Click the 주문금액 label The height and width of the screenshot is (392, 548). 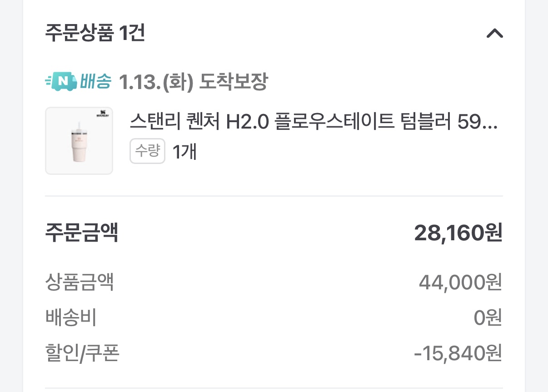(x=82, y=233)
